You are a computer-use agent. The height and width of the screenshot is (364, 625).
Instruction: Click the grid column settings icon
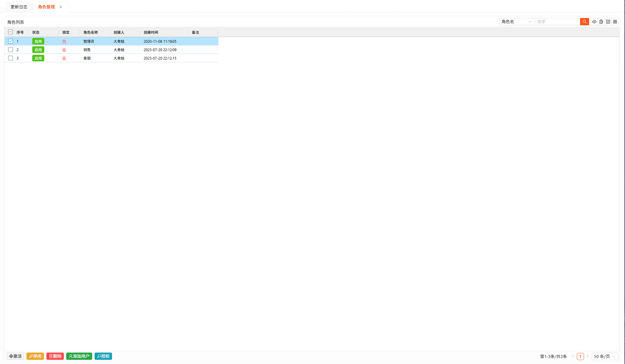[x=615, y=22]
